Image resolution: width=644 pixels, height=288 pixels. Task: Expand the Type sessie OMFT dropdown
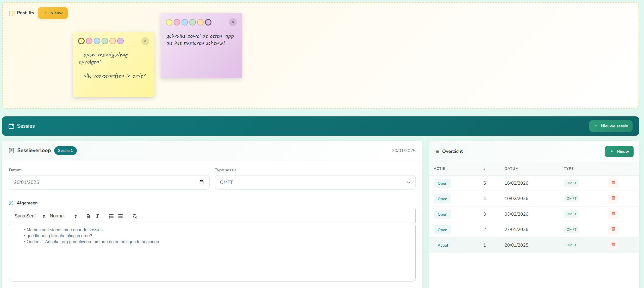click(315, 182)
